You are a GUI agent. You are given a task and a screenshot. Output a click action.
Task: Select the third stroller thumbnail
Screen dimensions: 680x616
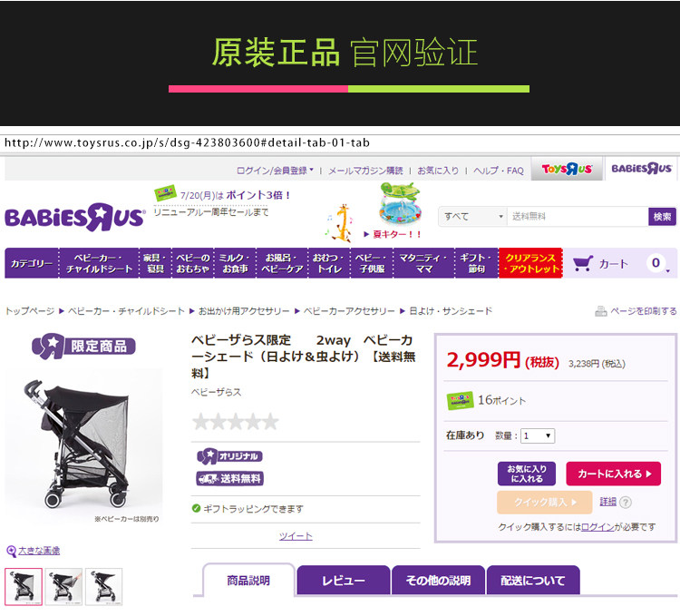(104, 586)
